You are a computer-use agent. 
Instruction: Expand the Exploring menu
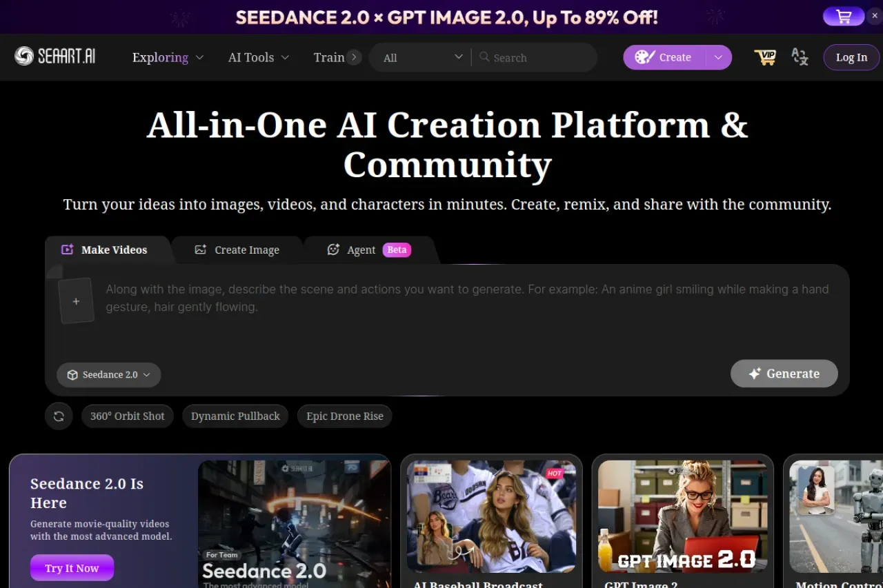click(168, 57)
